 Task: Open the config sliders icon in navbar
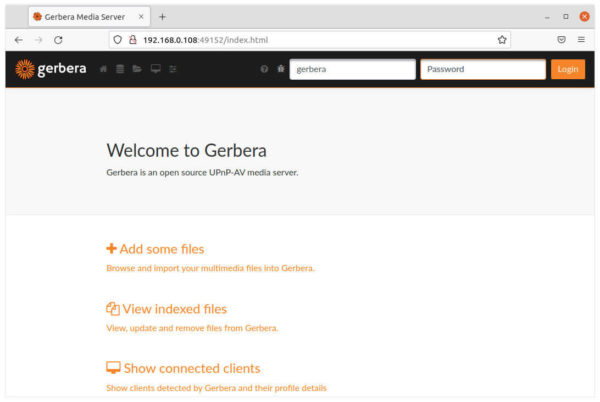click(x=173, y=69)
